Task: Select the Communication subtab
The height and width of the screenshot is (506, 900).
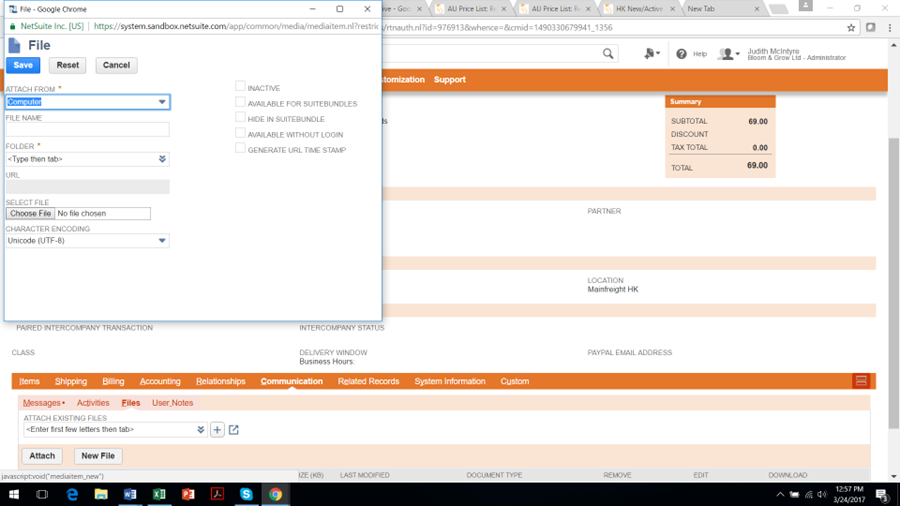Action: point(292,382)
